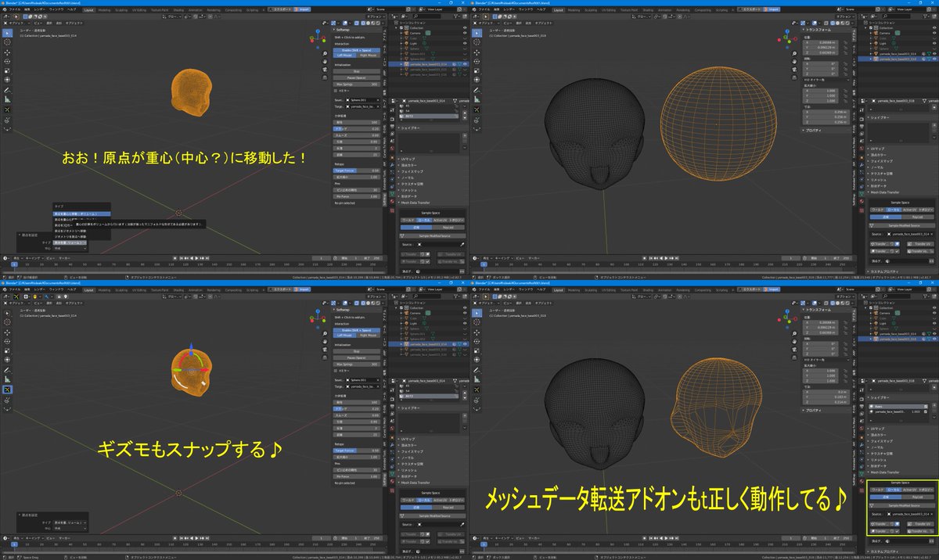
Task: Open the outliner filter icon in top-left window
Action: point(456,16)
